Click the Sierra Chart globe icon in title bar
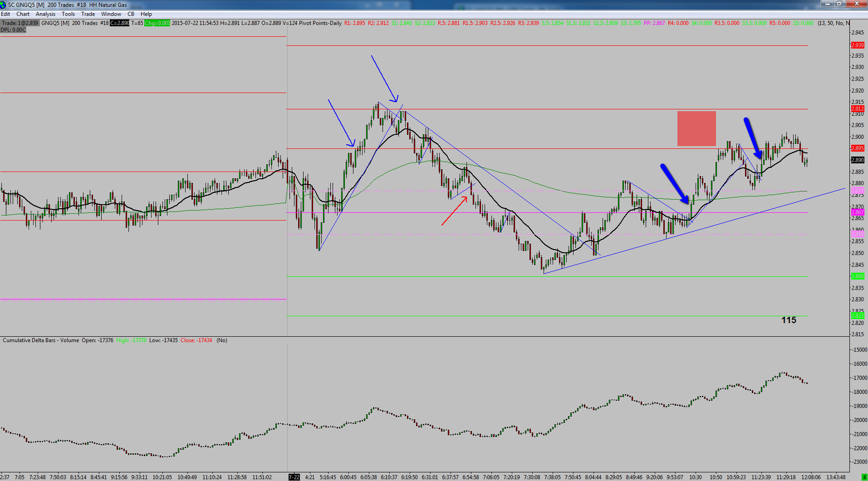This screenshot has width=868, height=481. pos(3,5)
